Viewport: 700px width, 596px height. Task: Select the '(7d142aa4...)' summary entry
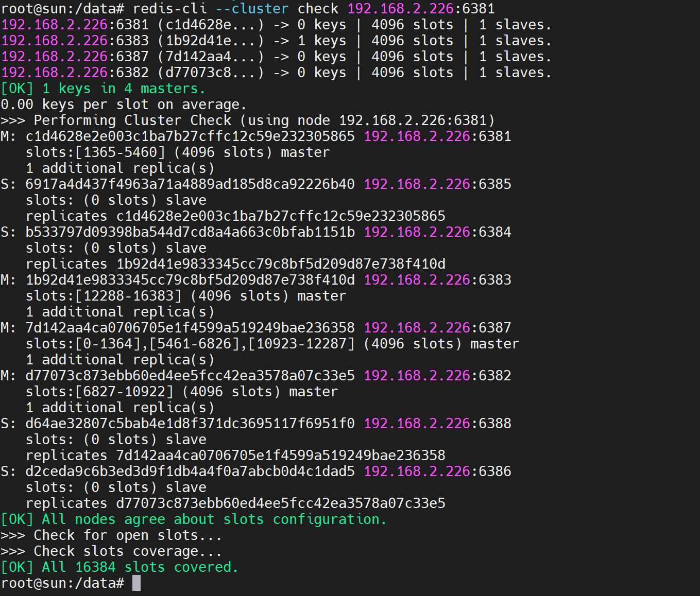coord(211,57)
